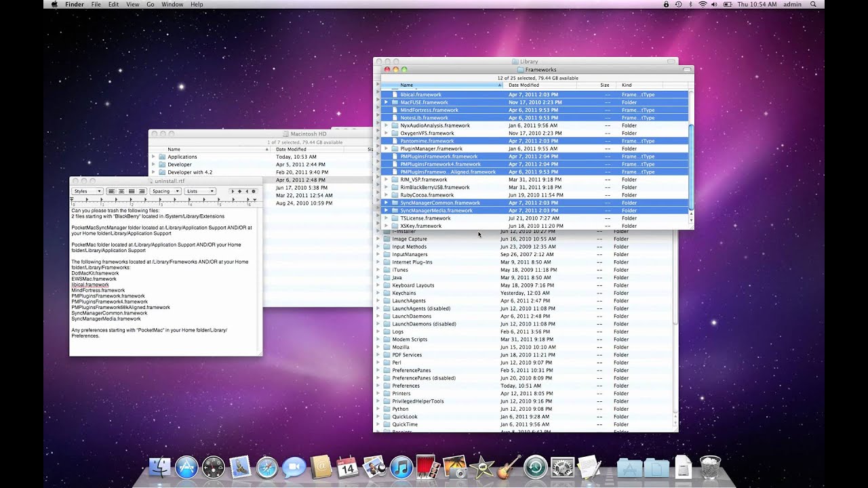Click the Thu 10:54 AM clock
This screenshot has height=488, width=868.
tap(757, 4)
